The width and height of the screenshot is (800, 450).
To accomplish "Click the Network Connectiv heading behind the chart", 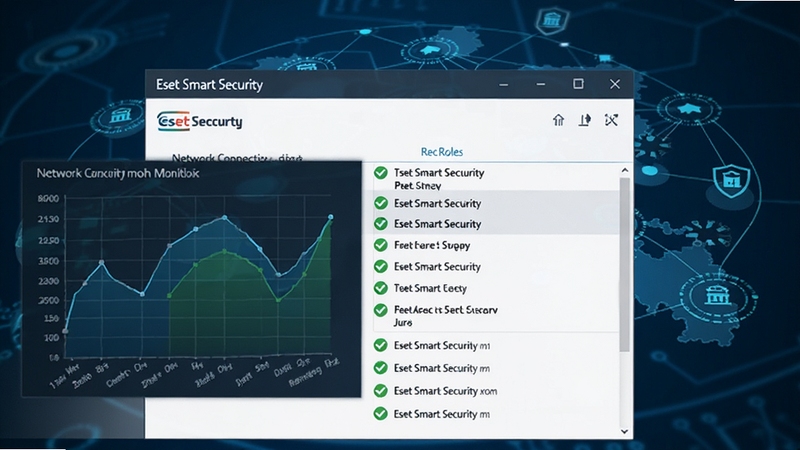I will point(237,158).
